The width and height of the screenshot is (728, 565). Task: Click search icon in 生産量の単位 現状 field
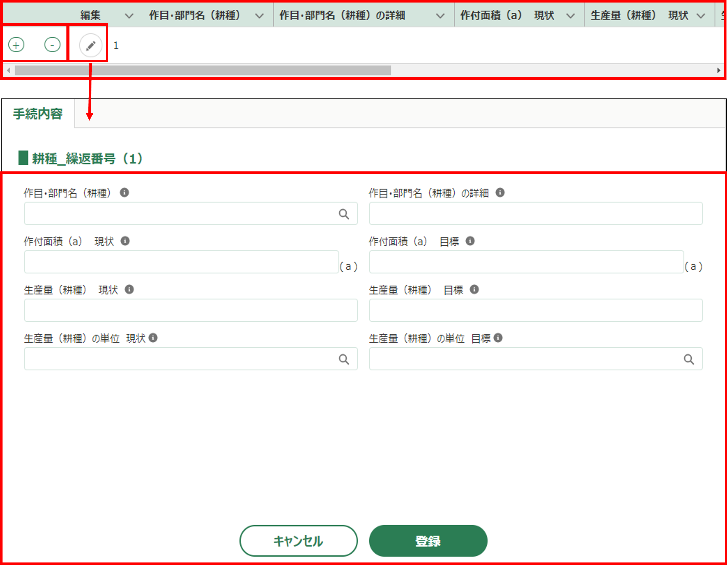pyautogui.click(x=344, y=359)
